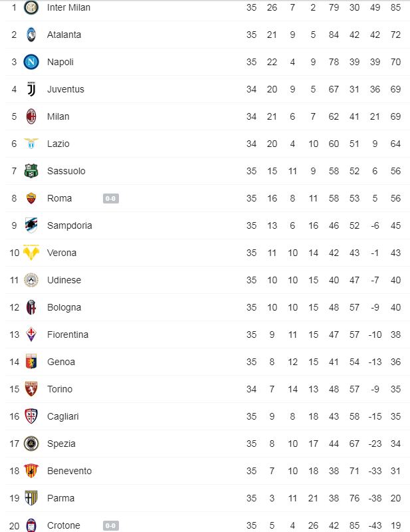This screenshot has width=410, height=532.
Task: Click the Sassuolo club crest
Action: coord(31,171)
